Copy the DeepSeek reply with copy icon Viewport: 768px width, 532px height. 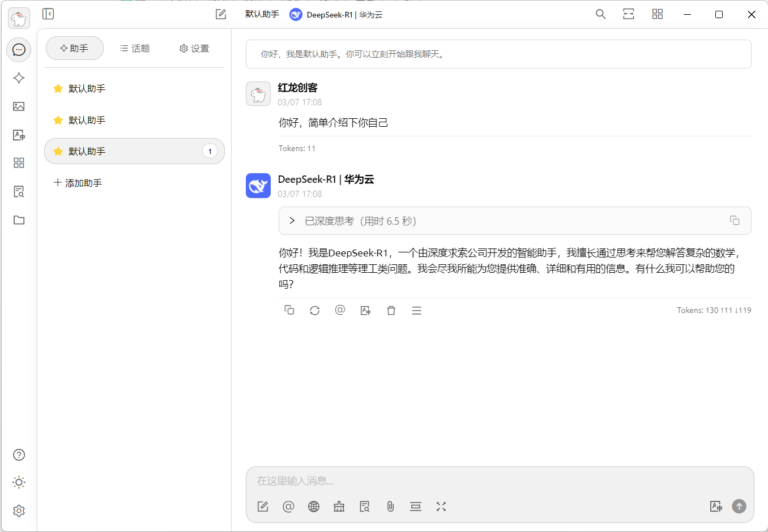[289, 310]
